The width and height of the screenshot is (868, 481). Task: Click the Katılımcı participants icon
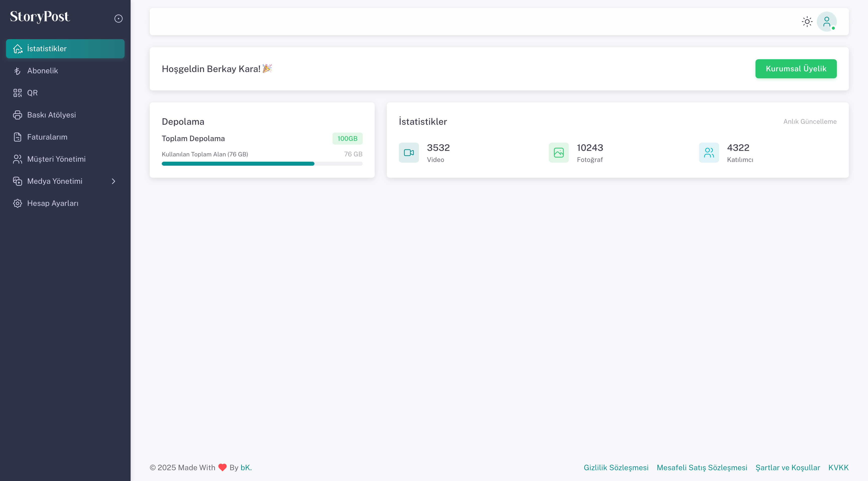pyautogui.click(x=709, y=153)
